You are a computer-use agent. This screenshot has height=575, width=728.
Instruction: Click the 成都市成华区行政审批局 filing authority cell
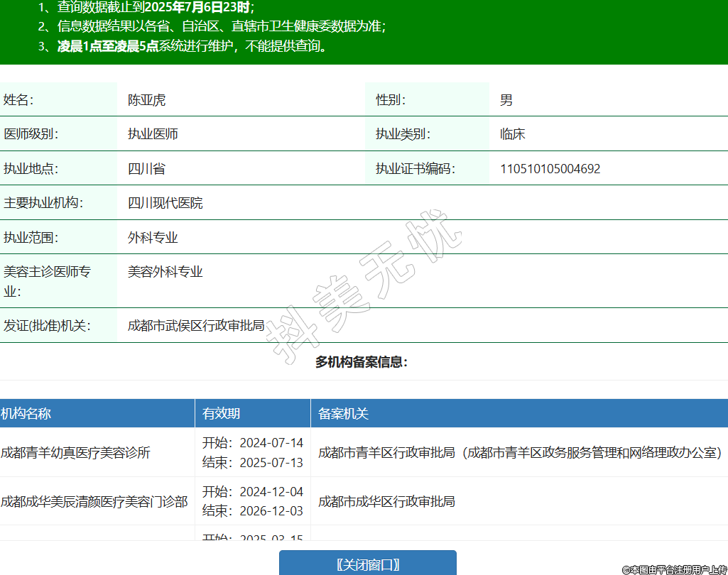(386, 502)
